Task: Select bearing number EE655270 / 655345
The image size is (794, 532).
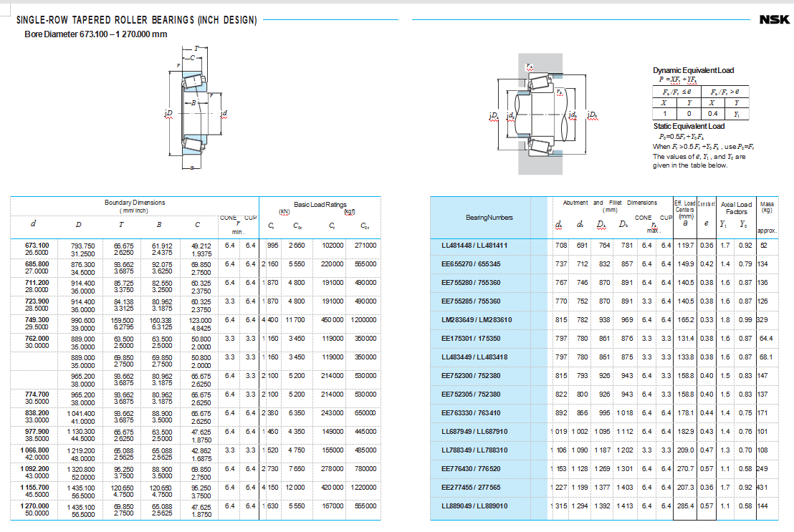Action: [x=471, y=264]
